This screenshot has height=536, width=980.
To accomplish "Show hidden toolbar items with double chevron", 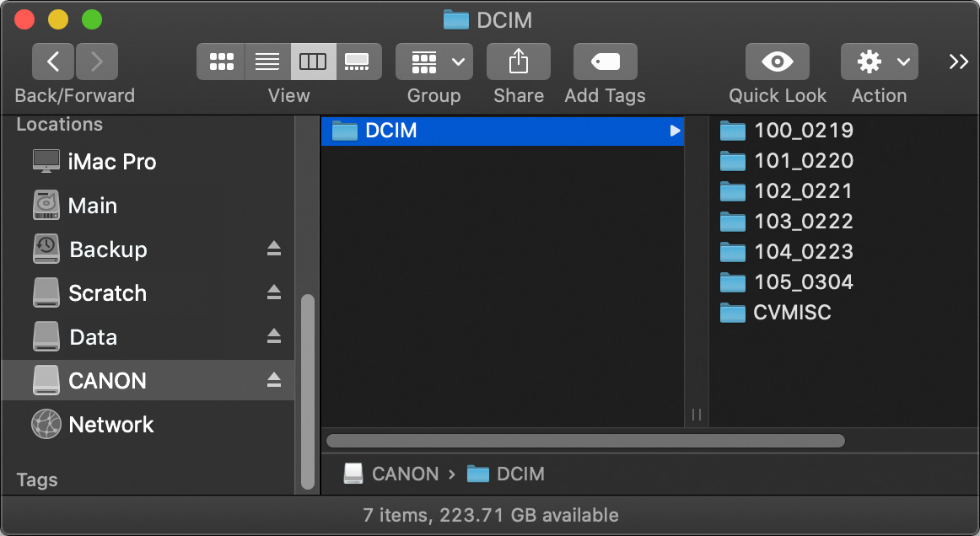I will (958, 62).
